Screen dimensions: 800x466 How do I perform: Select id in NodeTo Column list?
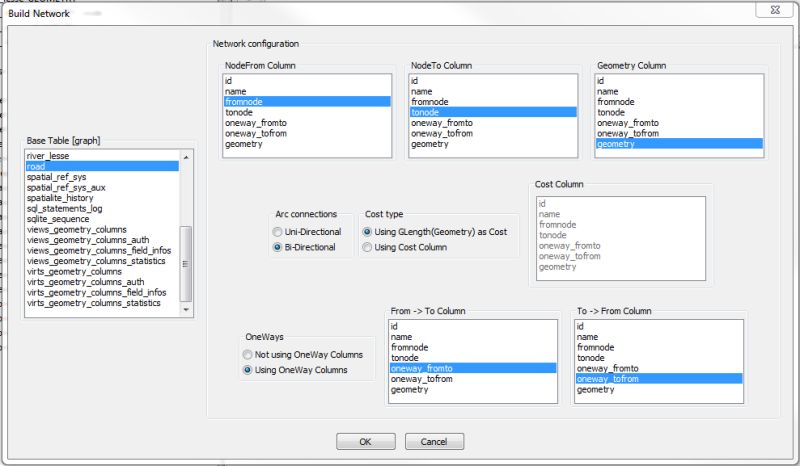pyautogui.click(x=493, y=81)
